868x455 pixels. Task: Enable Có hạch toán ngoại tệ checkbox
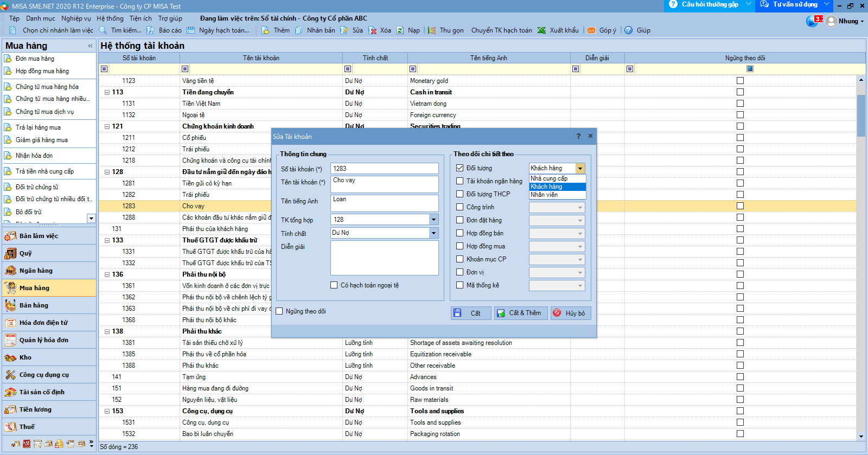[334, 285]
